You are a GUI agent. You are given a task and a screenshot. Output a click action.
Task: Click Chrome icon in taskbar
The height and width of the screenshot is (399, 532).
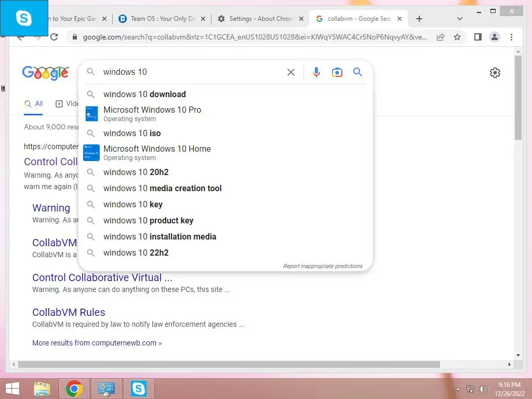[74, 389]
